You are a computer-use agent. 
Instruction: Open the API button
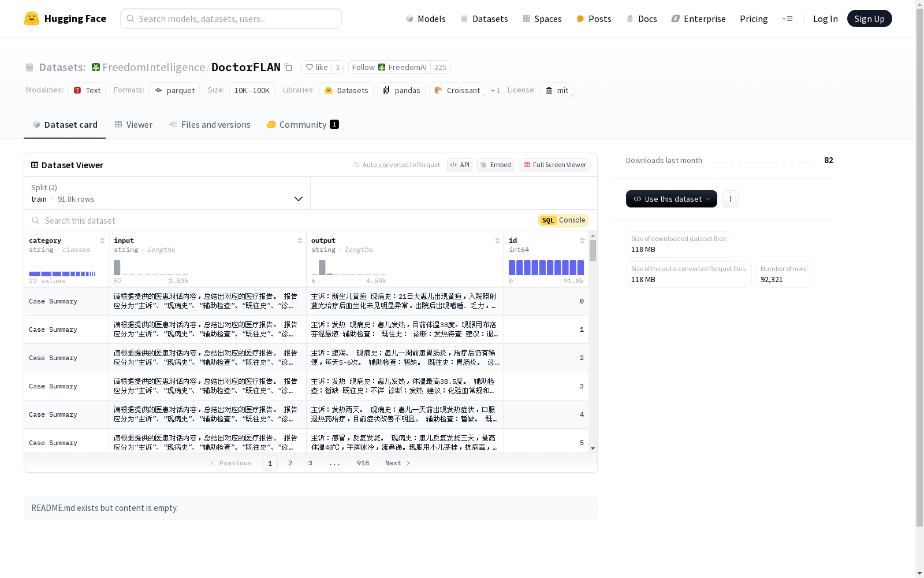click(460, 165)
